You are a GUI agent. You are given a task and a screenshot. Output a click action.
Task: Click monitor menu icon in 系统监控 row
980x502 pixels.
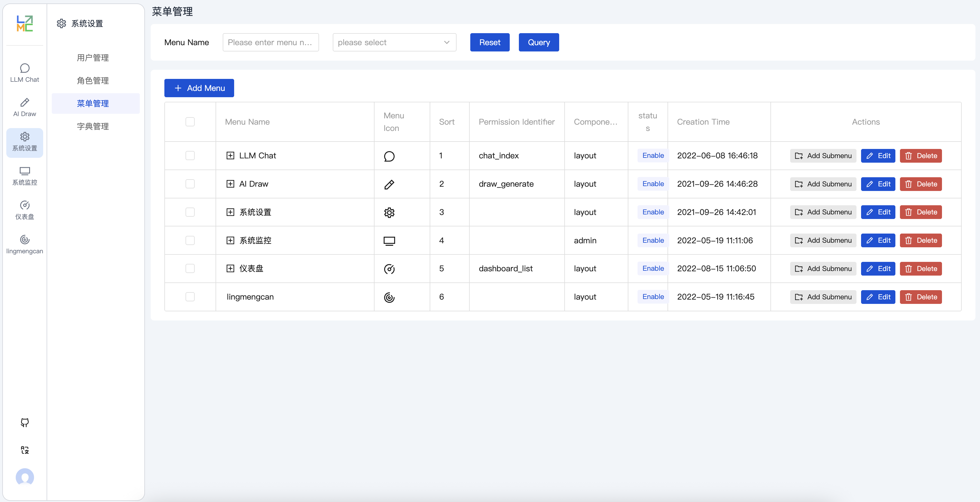389,241
